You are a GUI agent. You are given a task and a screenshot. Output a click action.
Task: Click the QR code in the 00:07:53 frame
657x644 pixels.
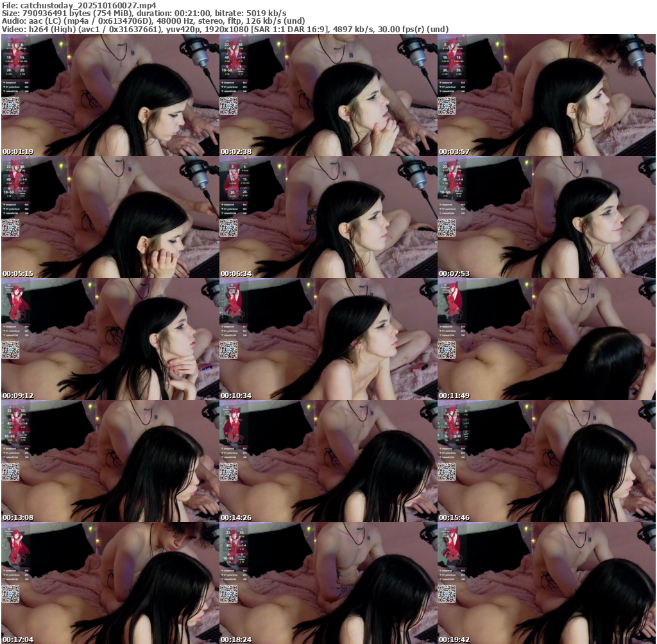[x=447, y=228]
